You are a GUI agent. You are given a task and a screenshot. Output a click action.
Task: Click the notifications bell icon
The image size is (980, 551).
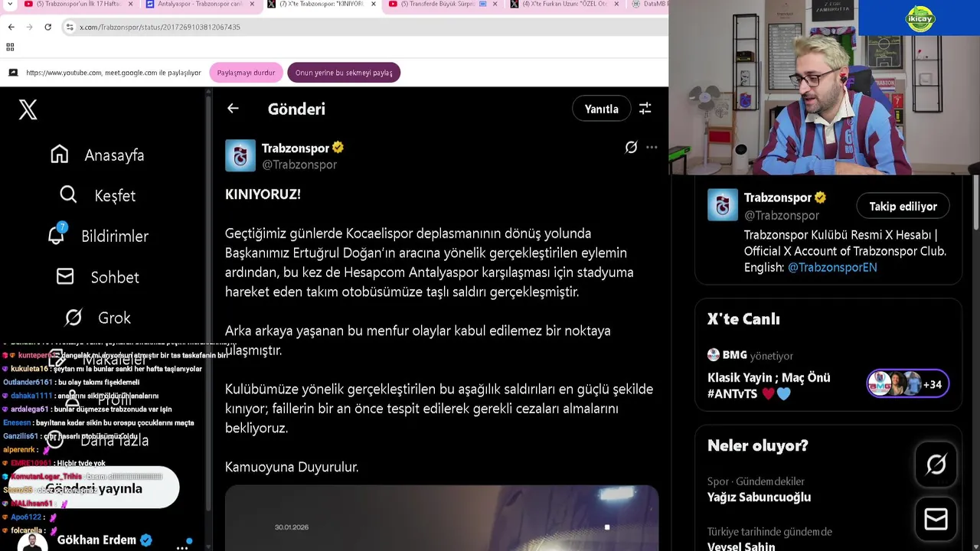[x=56, y=235]
